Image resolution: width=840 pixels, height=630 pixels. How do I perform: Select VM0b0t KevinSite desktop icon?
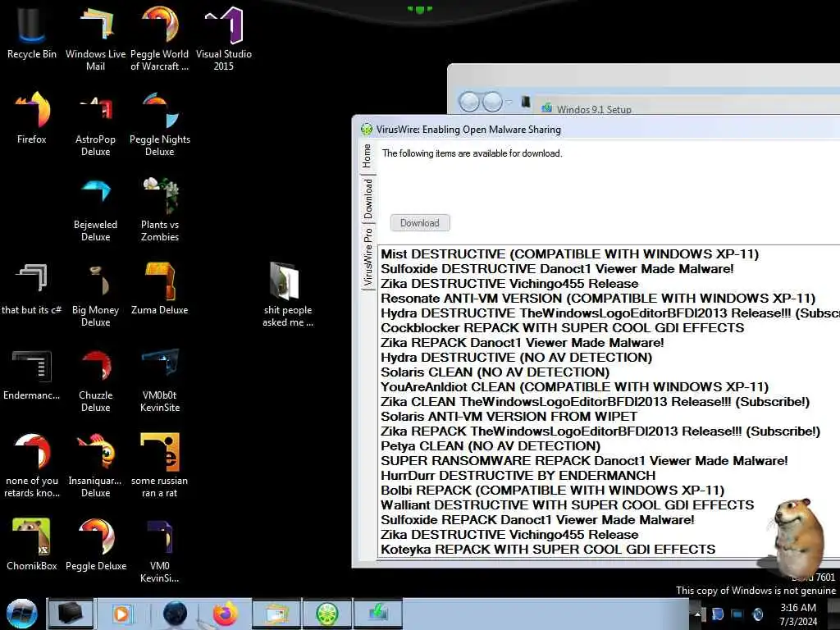[160, 381]
